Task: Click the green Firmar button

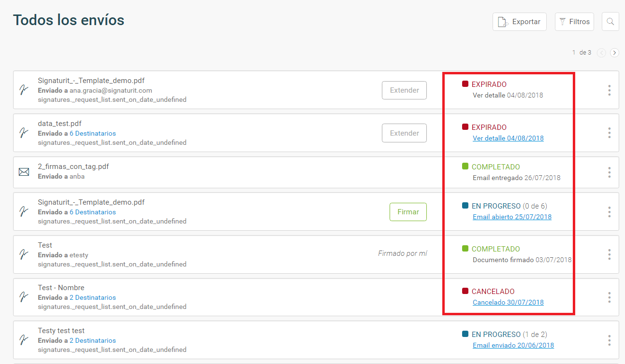Action: [408, 212]
